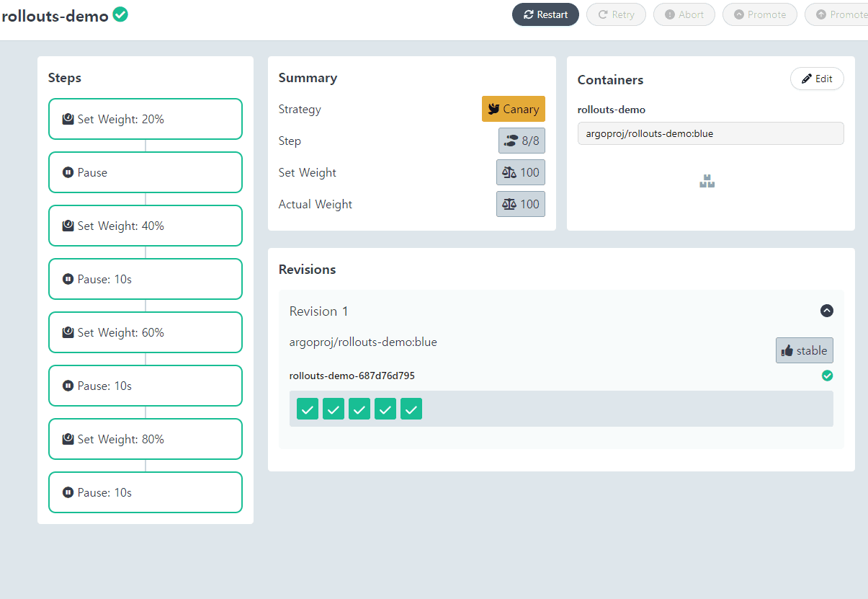Click the Canary strategy badge
Viewport: 868px width, 599px height.
click(x=513, y=109)
